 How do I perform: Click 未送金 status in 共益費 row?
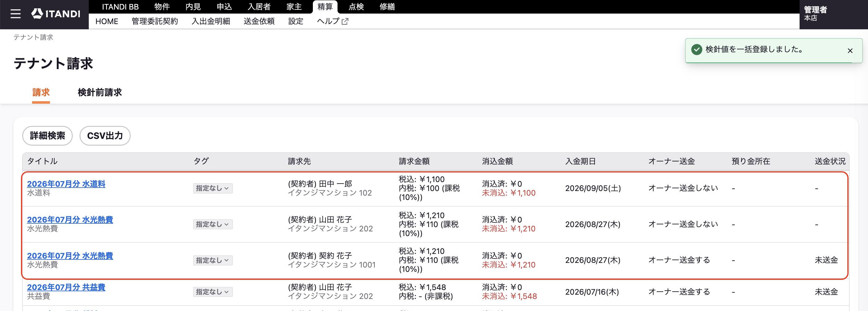[x=826, y=292]
